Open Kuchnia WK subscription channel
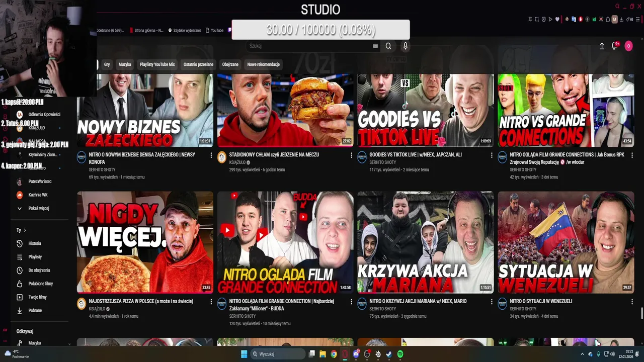This screenshot has height=362, width=644. tap(38, 195)
